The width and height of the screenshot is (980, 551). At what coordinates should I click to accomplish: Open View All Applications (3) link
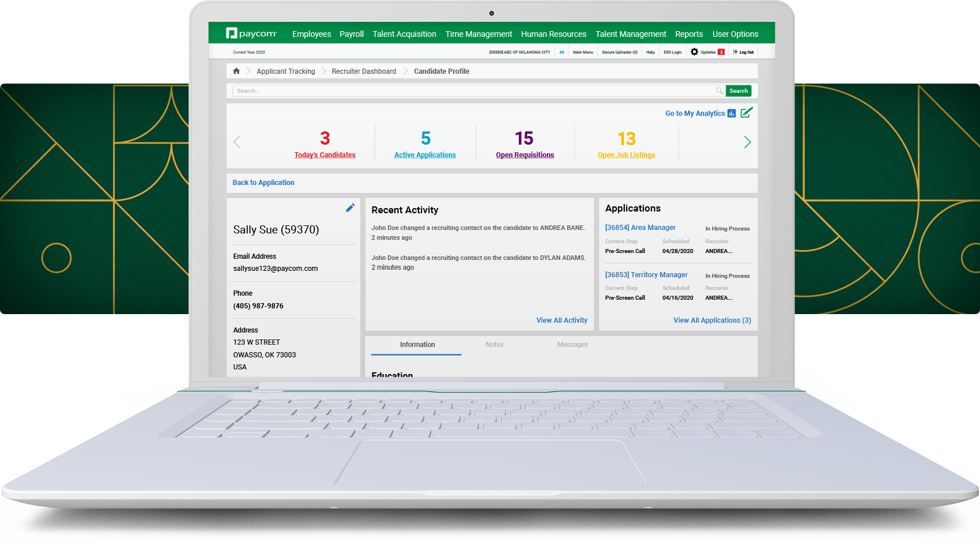pyautogui.click(x=712, y=320)
